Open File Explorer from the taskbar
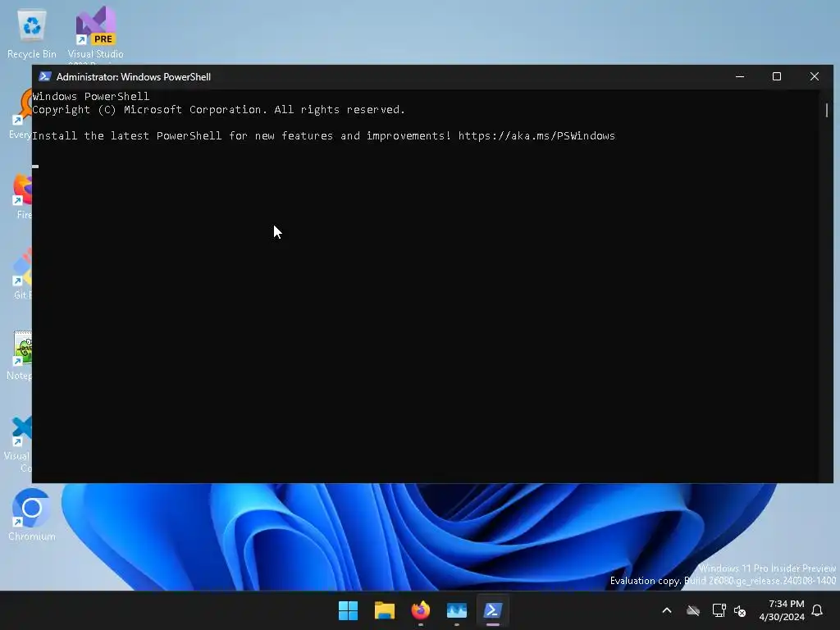Viewport: 840px width, 630px height. tap(384, 610)
